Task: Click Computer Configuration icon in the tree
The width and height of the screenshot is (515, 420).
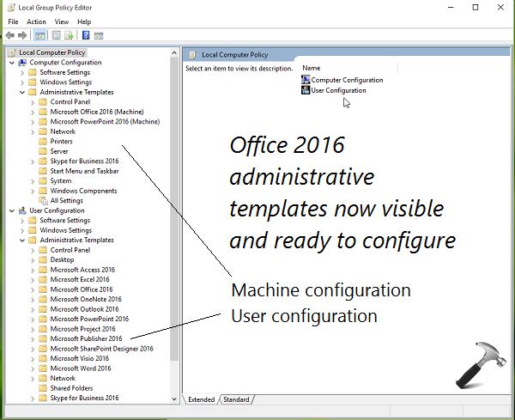Action: pos(22,63)
